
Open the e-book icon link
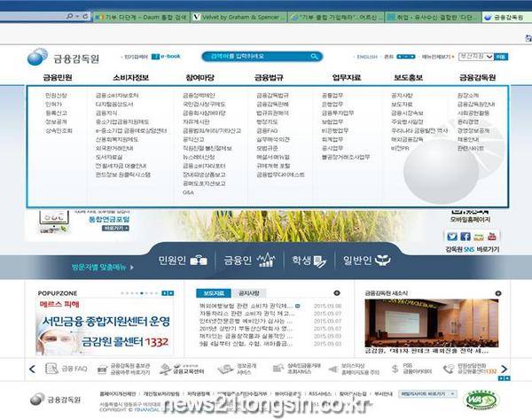(166, 57)
